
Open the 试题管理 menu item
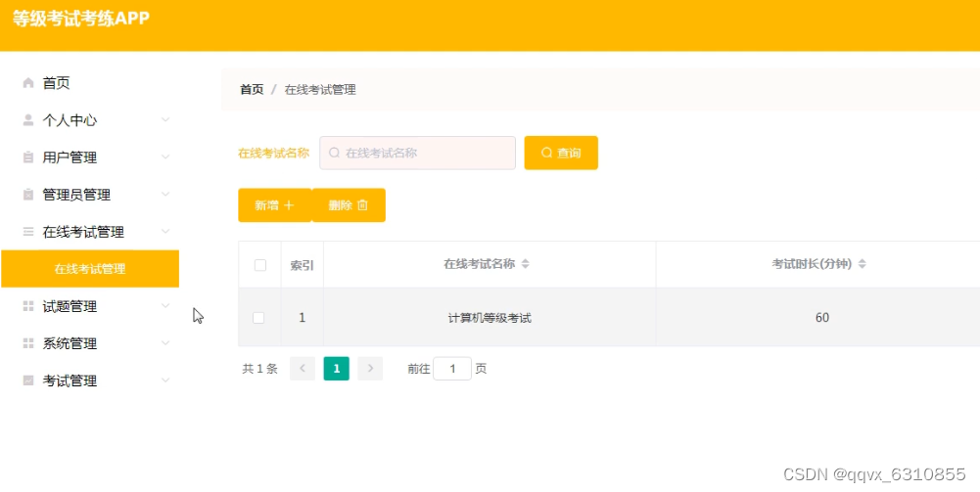click(90, 306)
